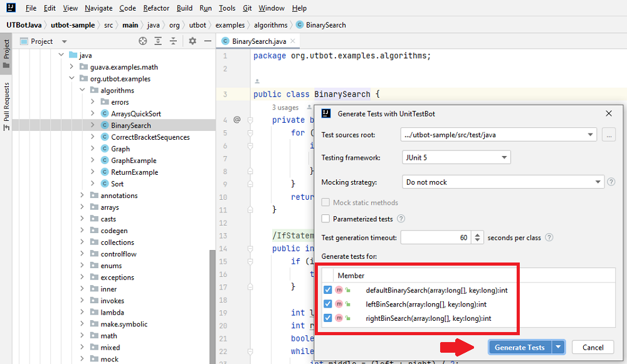Open the Testing framework JUnit 5 dropdown
627x364 pixels.
455,158
